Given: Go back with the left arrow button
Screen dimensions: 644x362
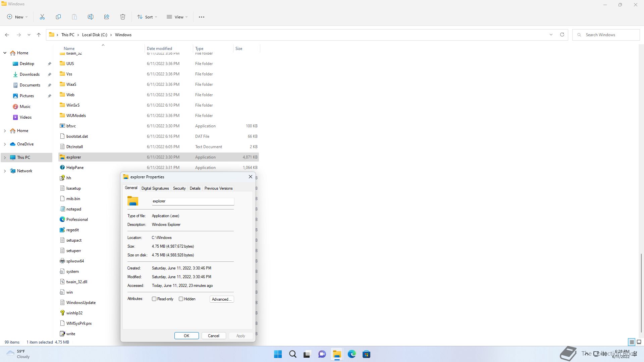Looking at the screenshot, I should pos(7,35).
